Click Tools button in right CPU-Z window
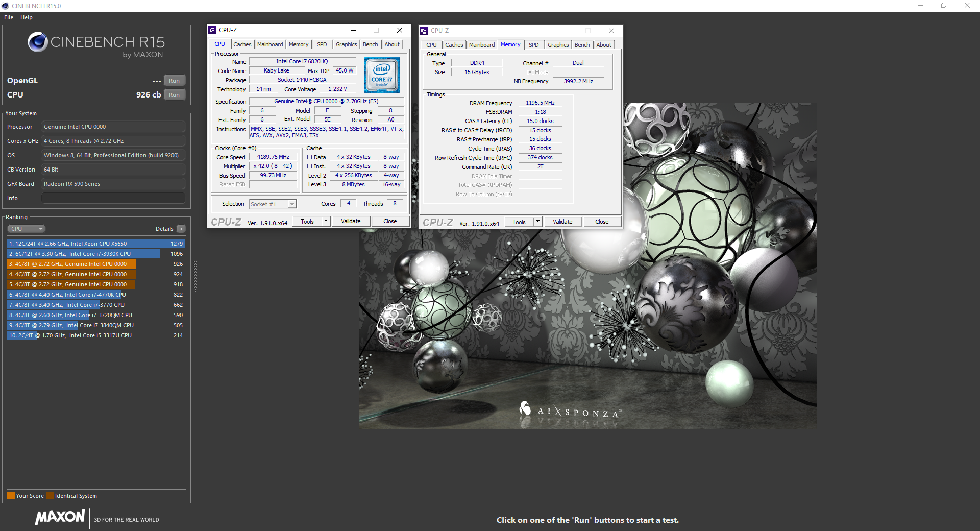Image resolution: width=980 pixels, height=531 pixels. (x=519, y=222)
